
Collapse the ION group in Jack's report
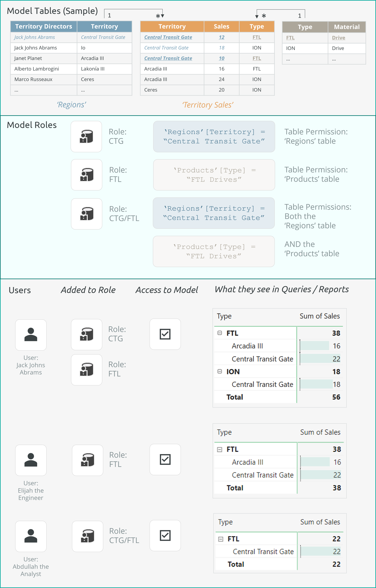coord(220,371)
